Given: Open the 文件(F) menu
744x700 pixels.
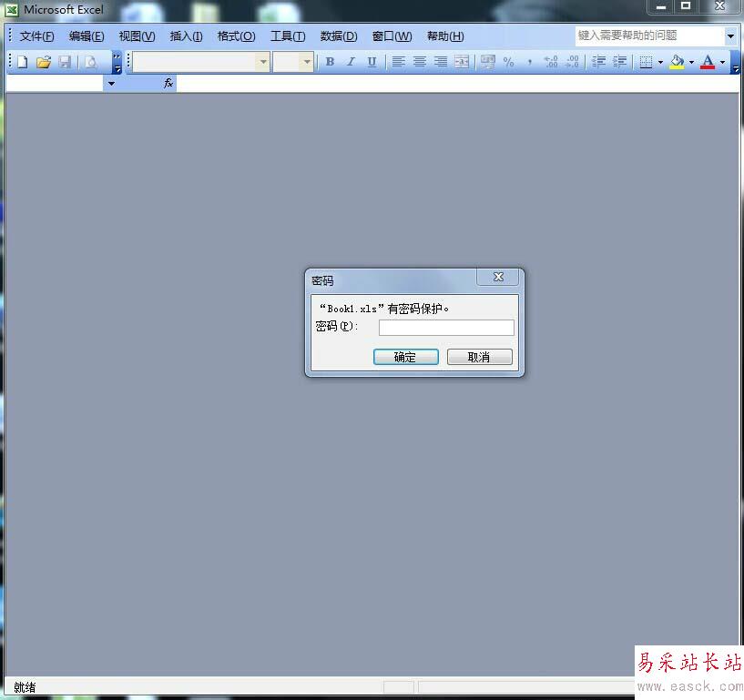Looking at the screenshot, I should 37,36.
